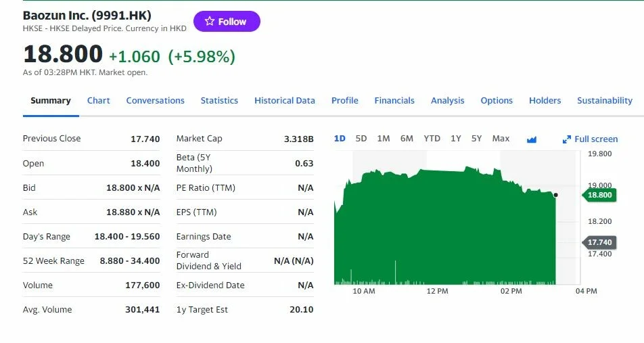Click the Baozun Inc. (9991.HK) title
This screenshot has height=343, width=644.
click(87, 16)
